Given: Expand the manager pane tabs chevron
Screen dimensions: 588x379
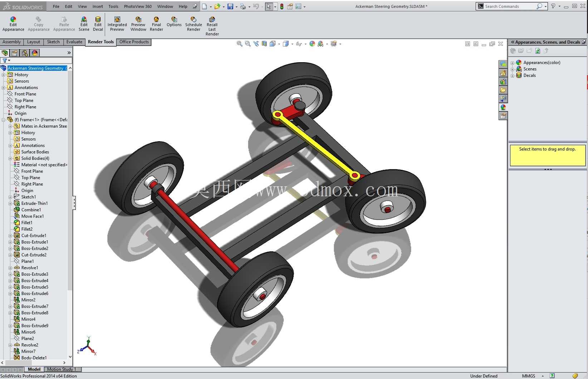Looking at the screenshot, I should tap(69, 53).
